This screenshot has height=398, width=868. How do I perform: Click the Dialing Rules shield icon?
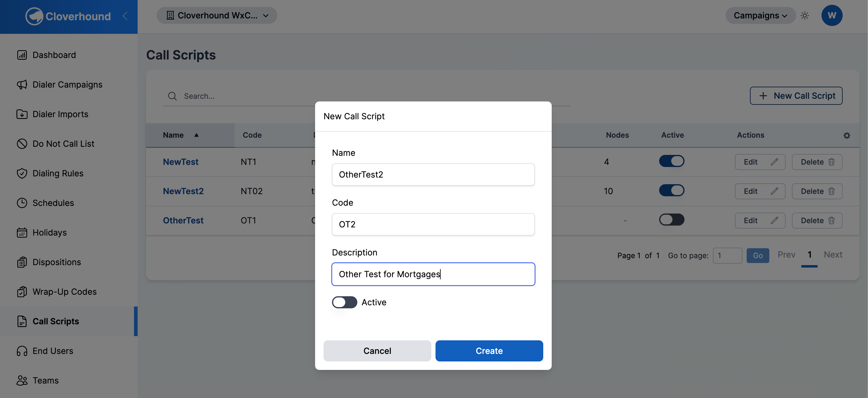pyautogui.click(x=22, y=173)
